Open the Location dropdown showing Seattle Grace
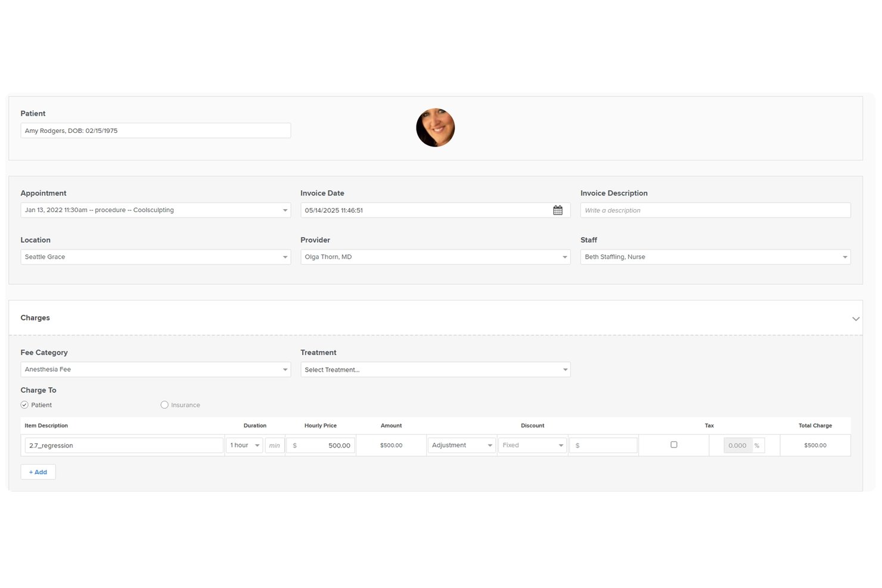This screenshot has height=588, width=882. click(x=156, y=257)
